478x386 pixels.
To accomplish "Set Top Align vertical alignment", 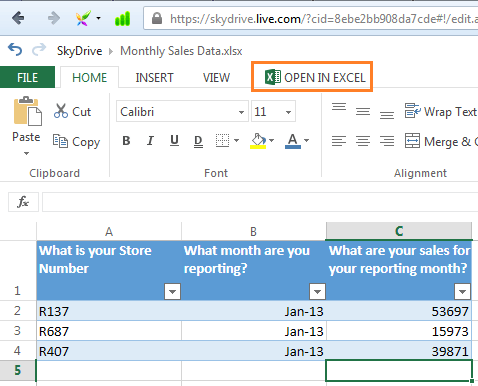I will click(339, 107).
